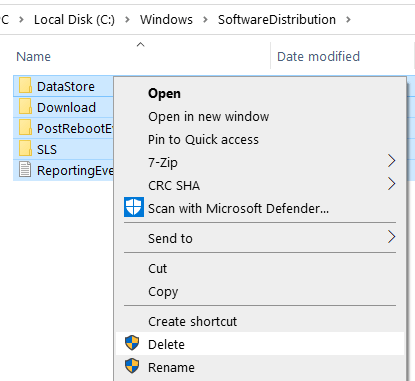Select the Download folder name

pyautogui.click(x=66, y=108)
